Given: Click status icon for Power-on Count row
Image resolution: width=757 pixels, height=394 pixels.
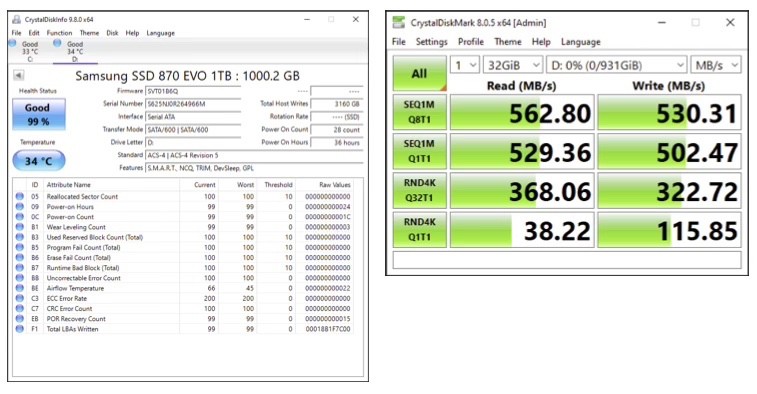Looking at the screenshot, I should click(19, 217).
